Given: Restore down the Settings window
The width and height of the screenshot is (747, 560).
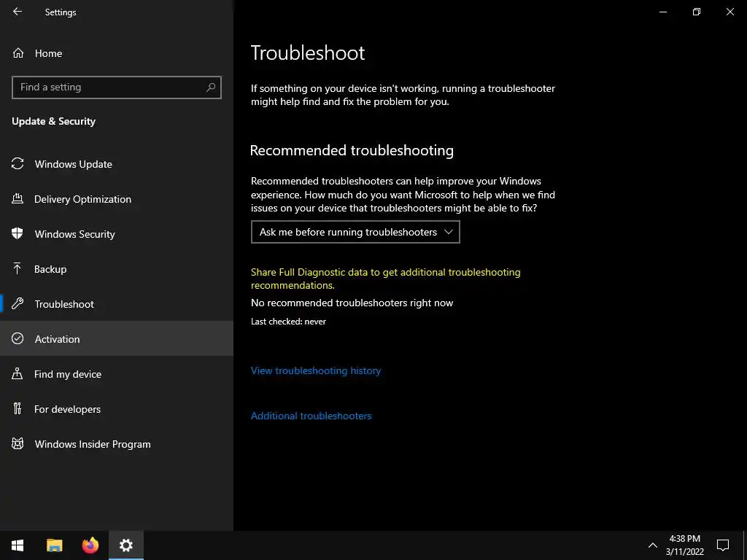Looking at the screenshot, I should point(696,12).
